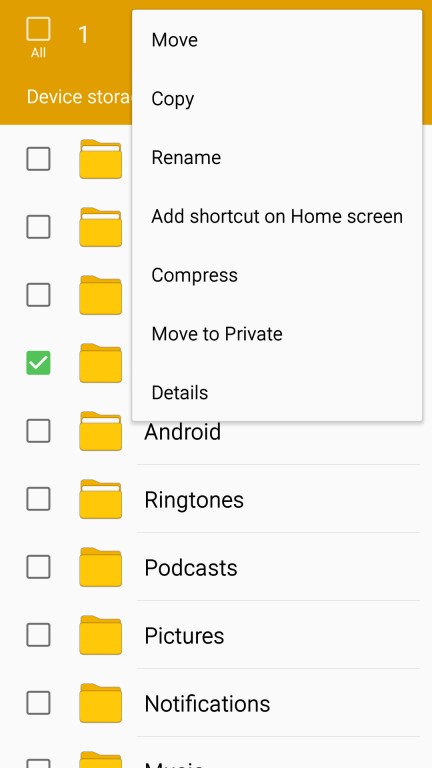Image resolution: width=432 pixels, height=768 pixels.
Task: Tap the Device storage path label
Action: pos(79,96)
